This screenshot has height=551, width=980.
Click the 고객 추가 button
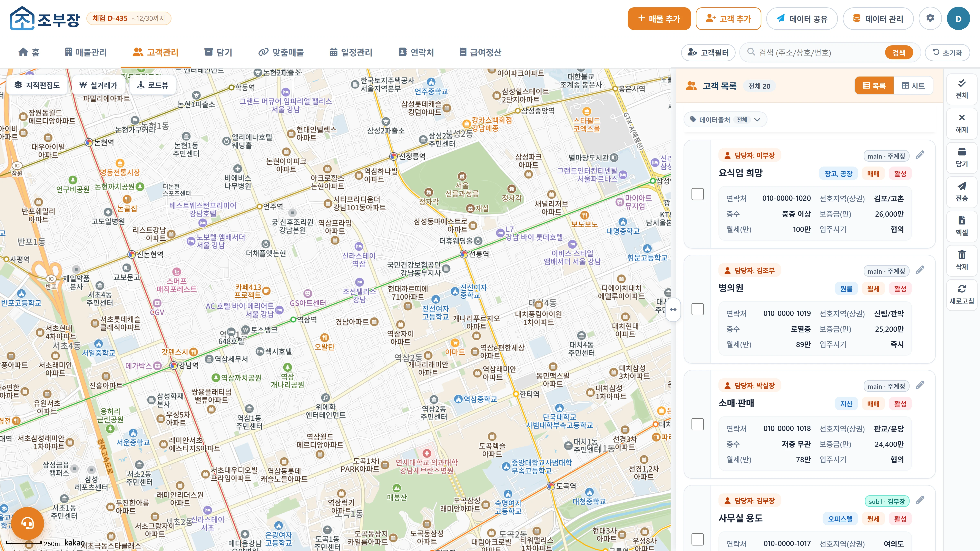728,18
